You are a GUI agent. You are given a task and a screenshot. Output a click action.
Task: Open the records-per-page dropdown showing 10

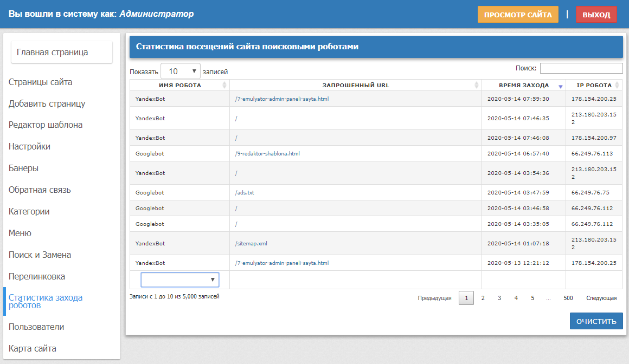tap(181, 71)
